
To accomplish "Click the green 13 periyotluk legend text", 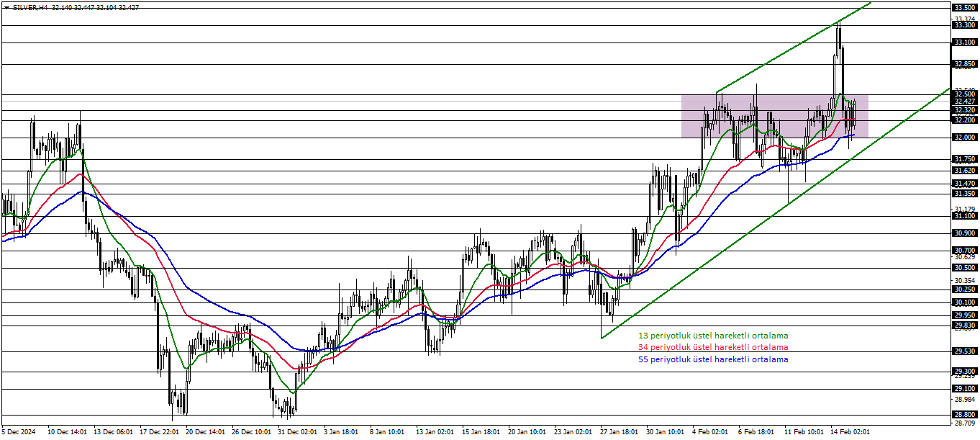I will (713, 336).
